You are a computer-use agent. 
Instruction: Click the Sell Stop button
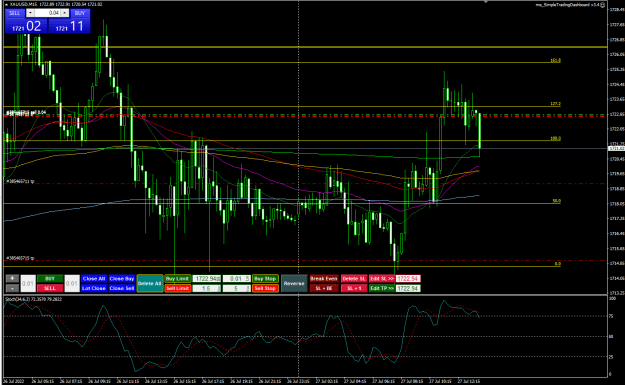tap(265, 288)
